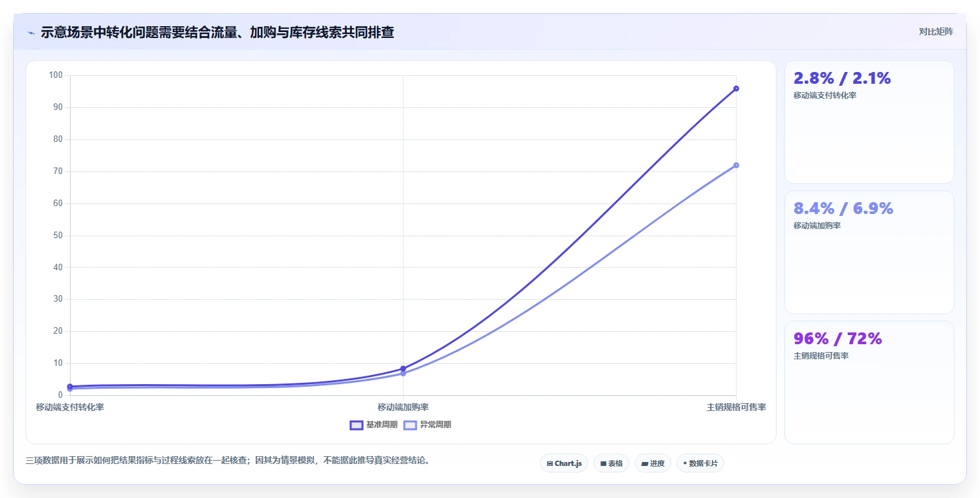The image size is (980, 498).
Task: Click the 移动端支付转化率 card label
Action: pyautogui.click(x=825, y=96)
